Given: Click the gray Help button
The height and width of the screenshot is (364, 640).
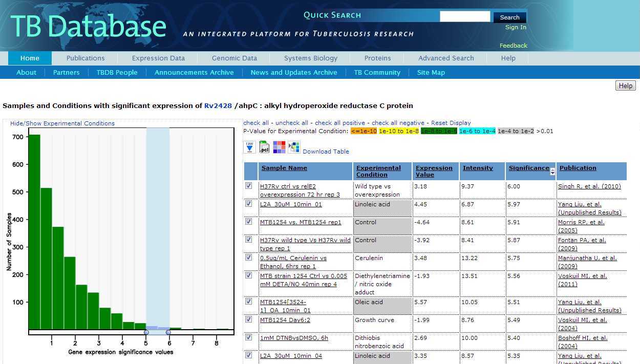Looking at the screenshot, I should [x=626, y=85].
